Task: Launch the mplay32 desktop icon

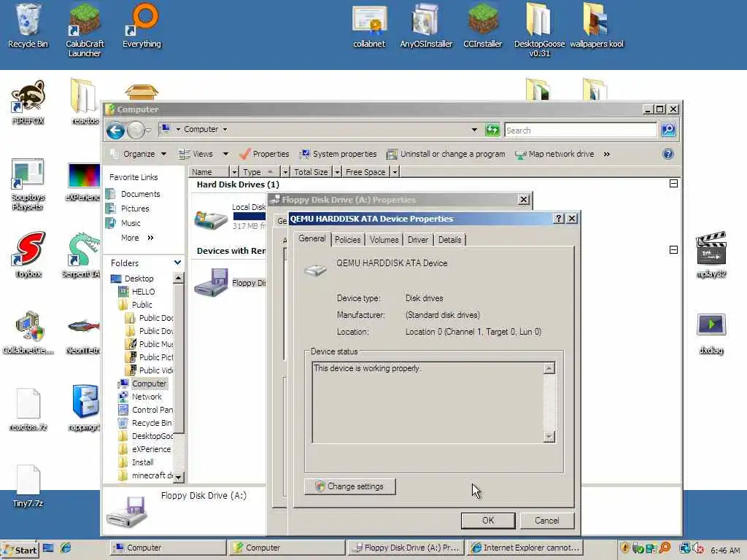Action: [x=711, y=254]
